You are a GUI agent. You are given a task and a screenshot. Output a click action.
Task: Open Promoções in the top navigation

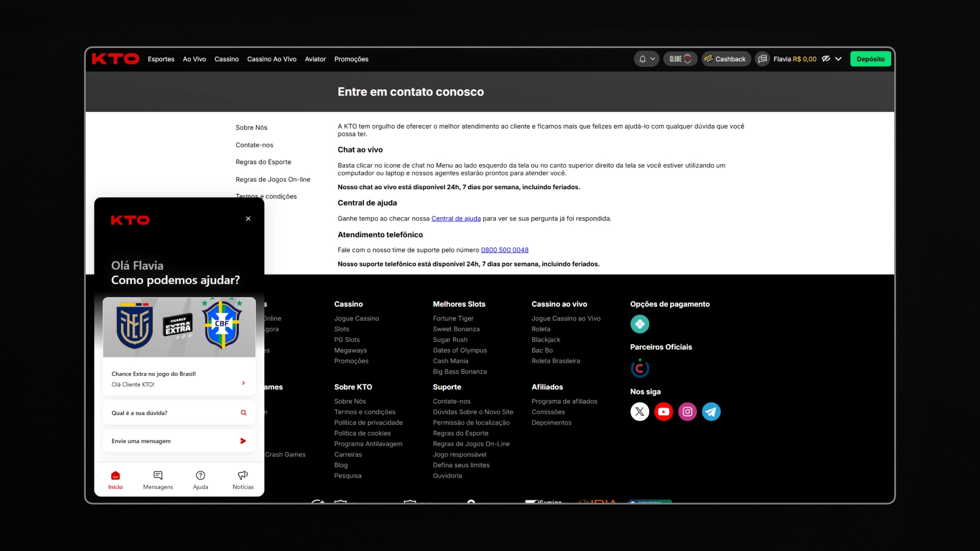351,59
